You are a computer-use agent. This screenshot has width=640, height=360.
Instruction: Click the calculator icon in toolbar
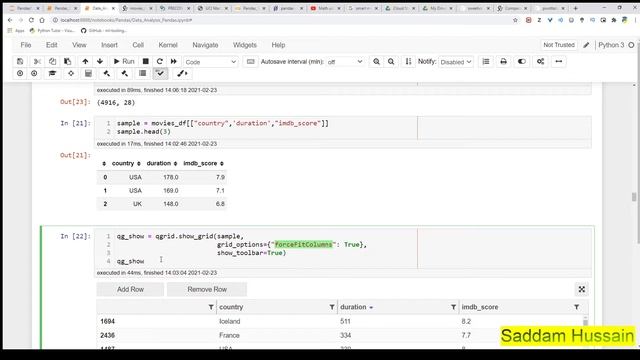[x=88, y=73]
